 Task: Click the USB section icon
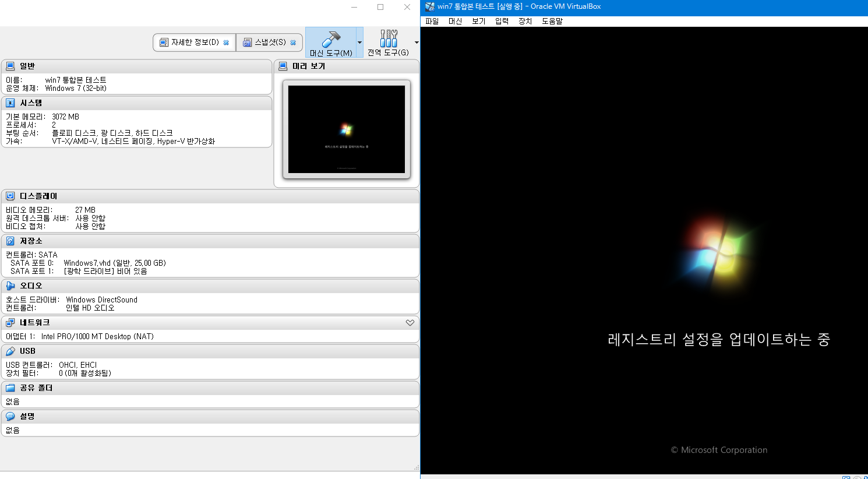pos(10,351)
